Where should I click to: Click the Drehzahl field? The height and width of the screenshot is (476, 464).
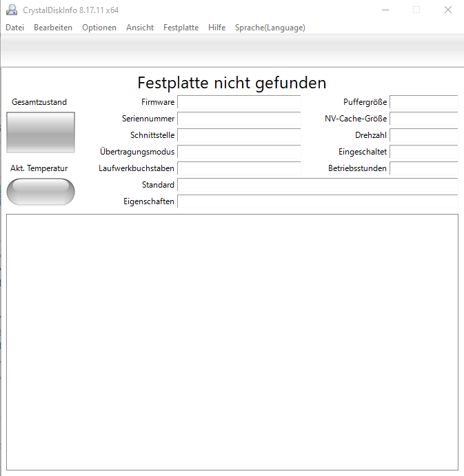(424, 135)
